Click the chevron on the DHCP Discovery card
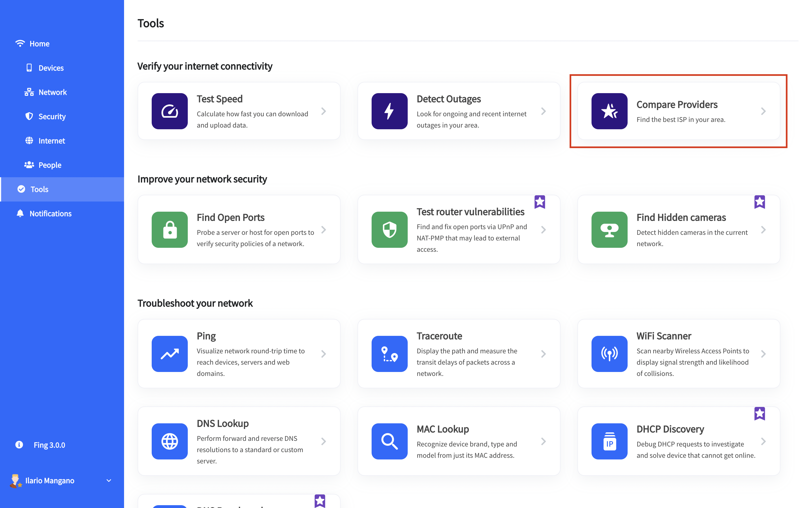The width and height of the screenshot is (812, 508). (x=763, y=441)
